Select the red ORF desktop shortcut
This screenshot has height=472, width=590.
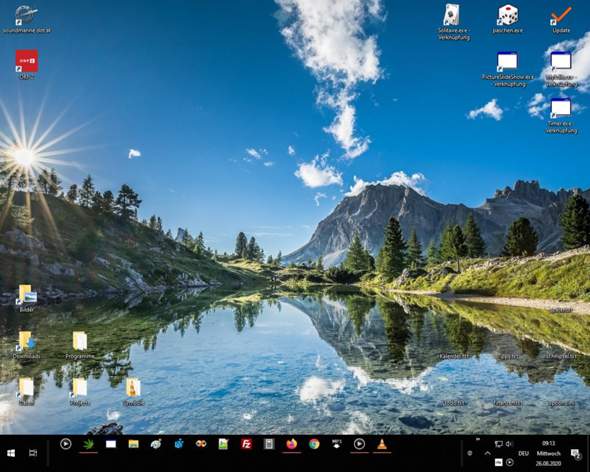coord(27,64)
